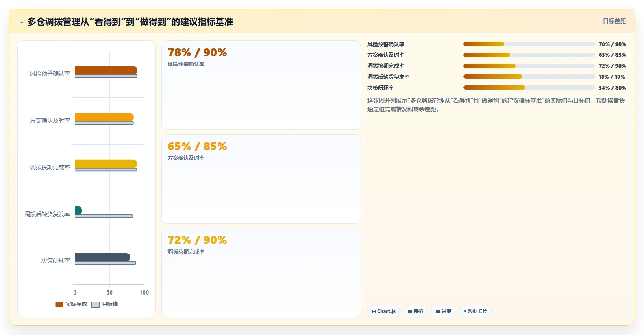Click the 风险预警确认率 chart axis label
The image size is (644, 335).
[x=50, y=74]
